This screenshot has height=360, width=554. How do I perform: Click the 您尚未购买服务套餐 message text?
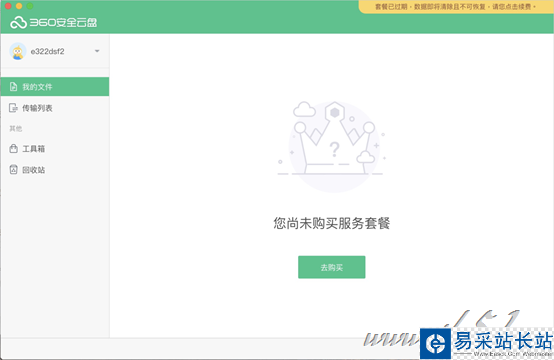pos(331,223)
